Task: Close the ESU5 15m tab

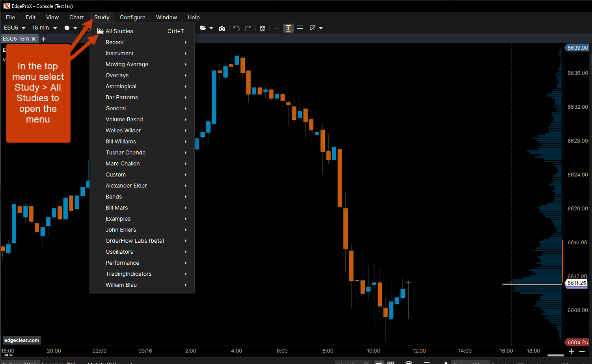Action: (x=34, y=39)
